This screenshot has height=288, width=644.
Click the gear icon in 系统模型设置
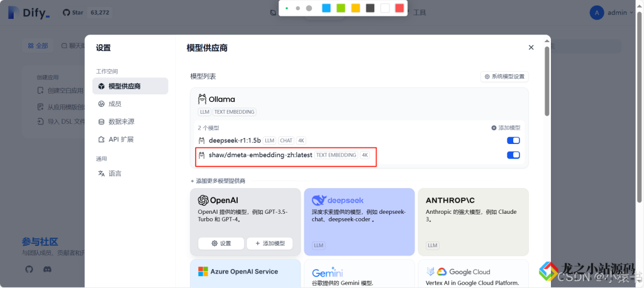coord(487,77)
